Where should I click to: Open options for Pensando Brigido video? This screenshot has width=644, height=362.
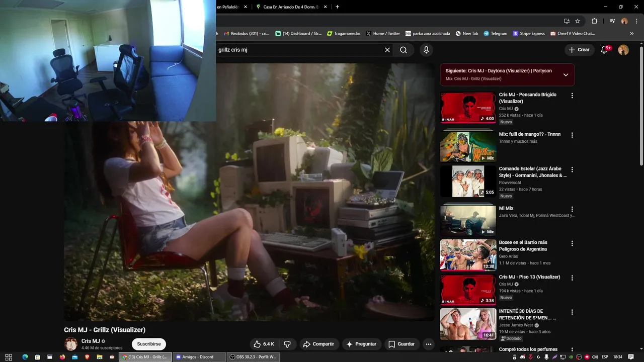(x=572, y=96)
